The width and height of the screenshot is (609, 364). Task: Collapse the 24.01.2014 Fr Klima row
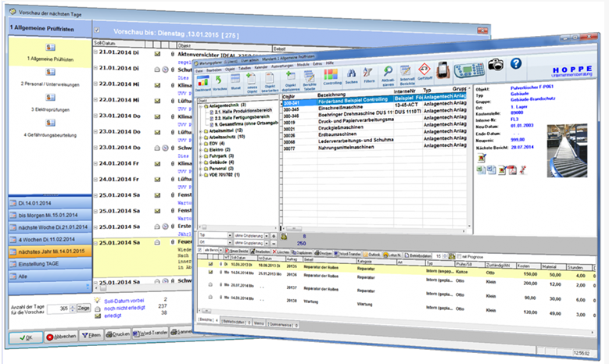click(95, 163)
